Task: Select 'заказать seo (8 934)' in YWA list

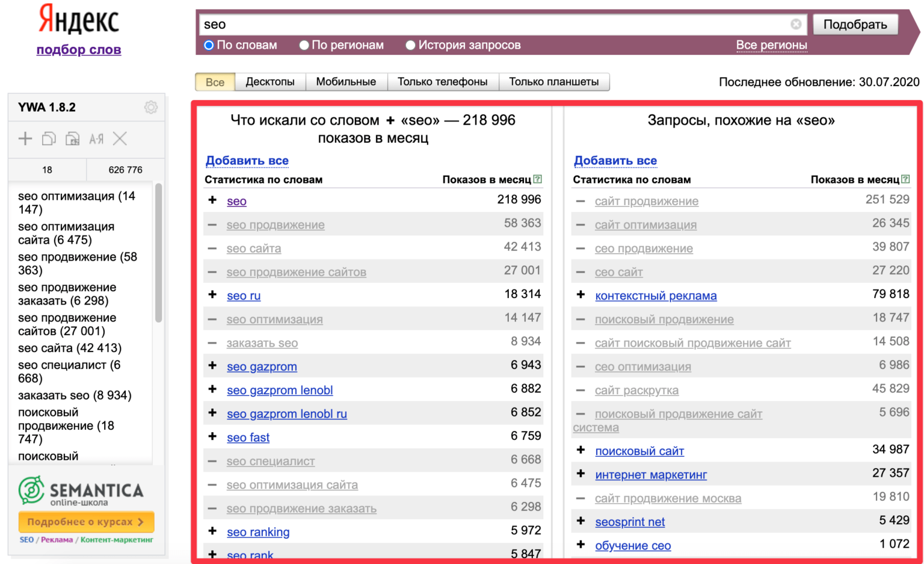Action: 75,395
